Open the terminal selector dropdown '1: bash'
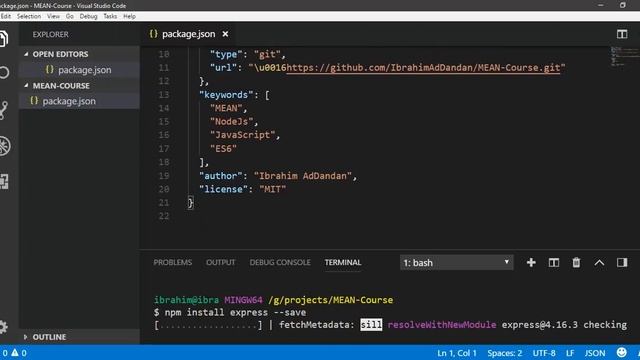640x360 pixels. pyautogui.click(x=457, y=262)
